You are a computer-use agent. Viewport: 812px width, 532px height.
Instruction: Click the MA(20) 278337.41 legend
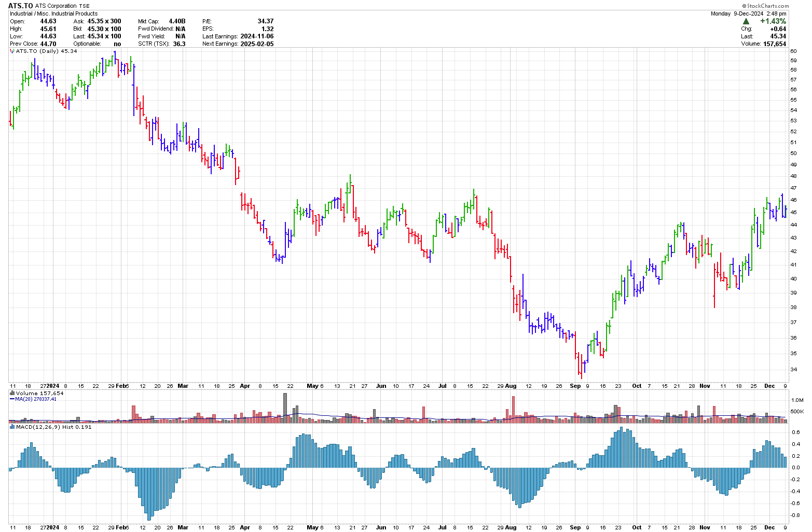(x=36, y=399)
